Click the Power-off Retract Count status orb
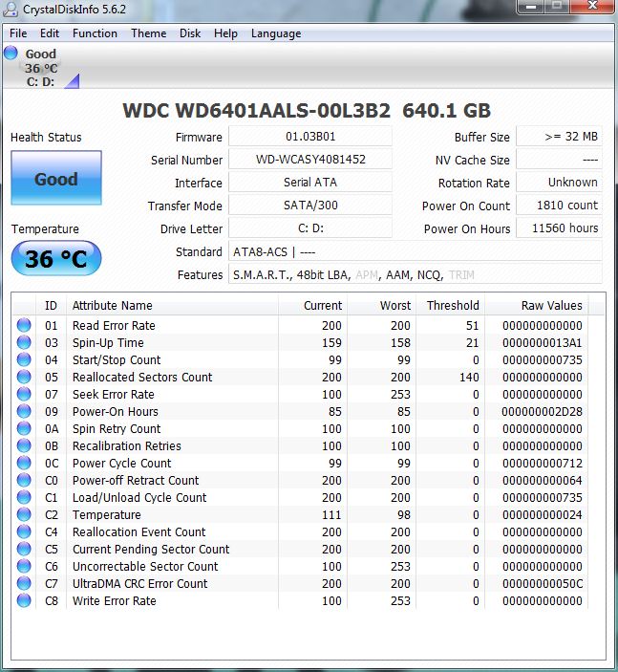Image resolution: width=618 pixels, height=672 pixels. click(24, 480)
